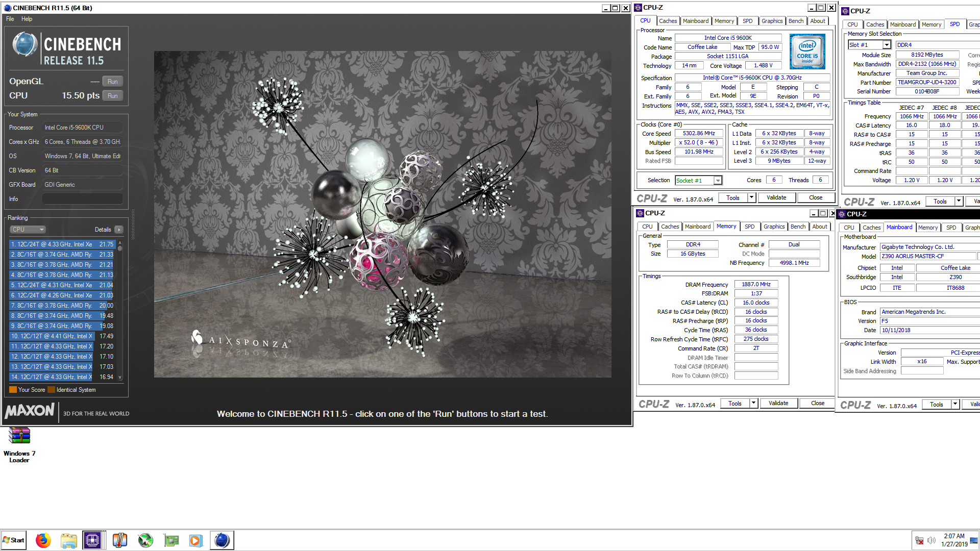Click Validate in the CPU tab window
980x551 pixels.
776,198
